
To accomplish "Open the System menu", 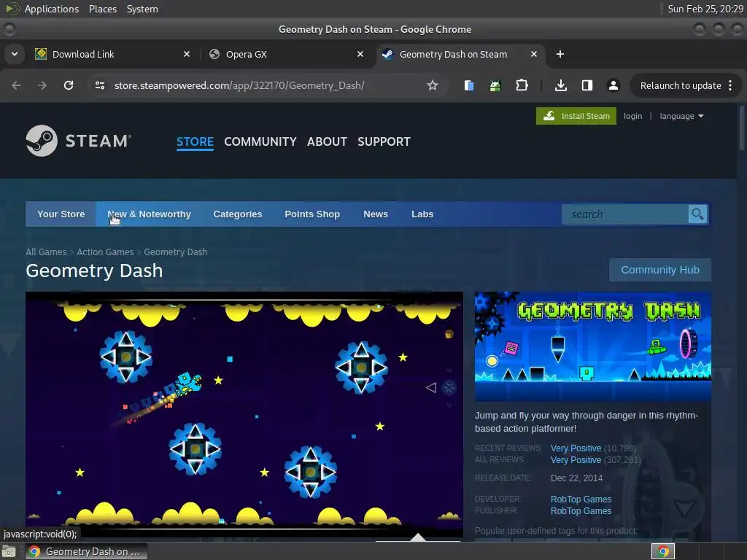I will coord(142,9).
